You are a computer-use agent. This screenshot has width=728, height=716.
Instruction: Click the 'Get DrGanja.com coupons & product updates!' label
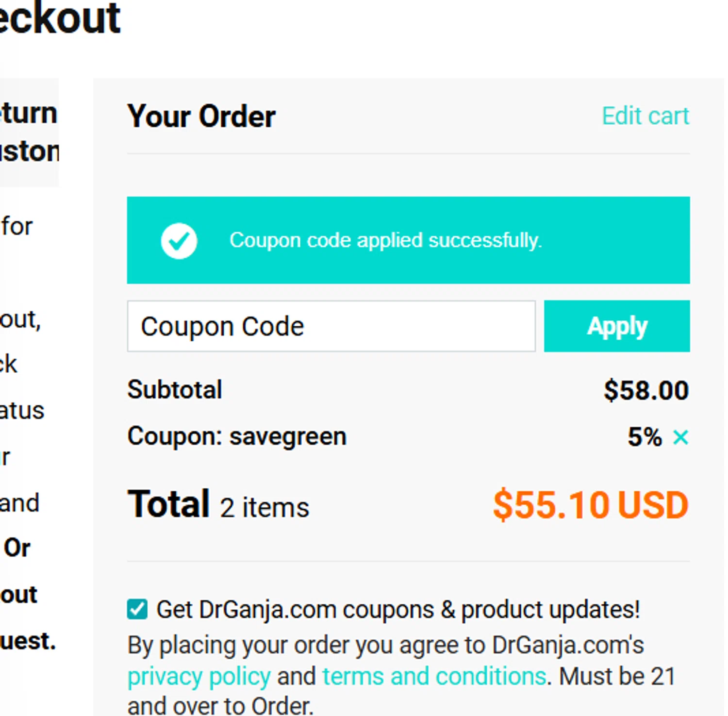point(398,609)
